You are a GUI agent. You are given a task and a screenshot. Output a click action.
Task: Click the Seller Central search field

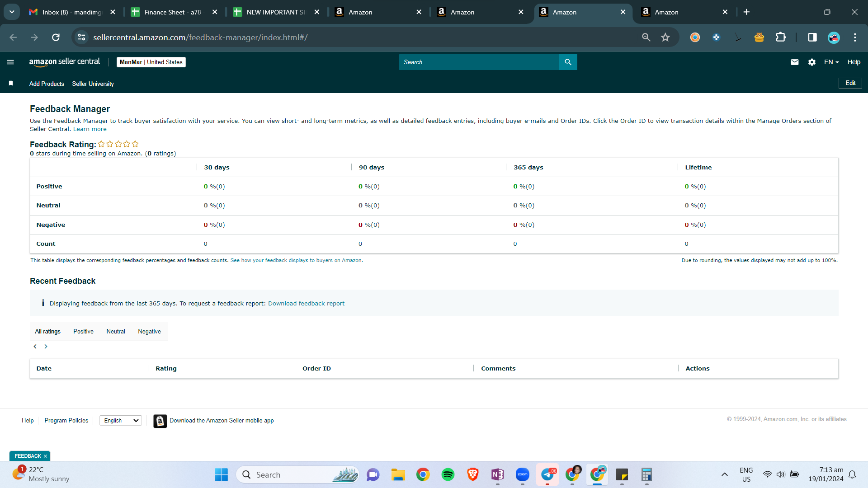coord(479,62)
